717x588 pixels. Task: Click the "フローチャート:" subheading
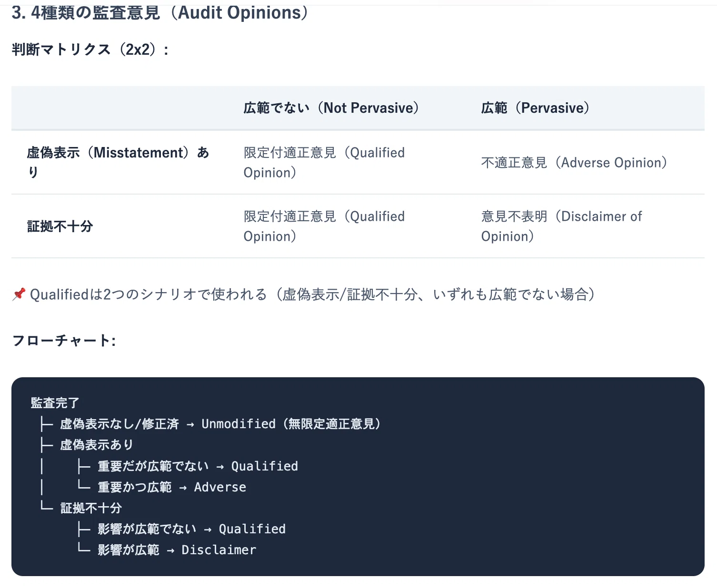coord(64,341)
